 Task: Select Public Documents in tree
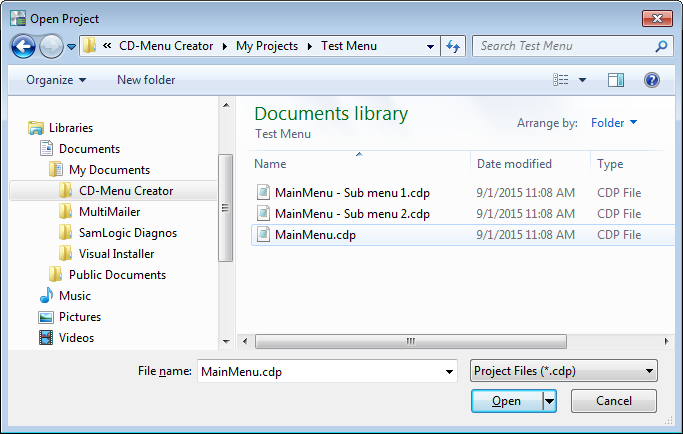coord(117,275)
